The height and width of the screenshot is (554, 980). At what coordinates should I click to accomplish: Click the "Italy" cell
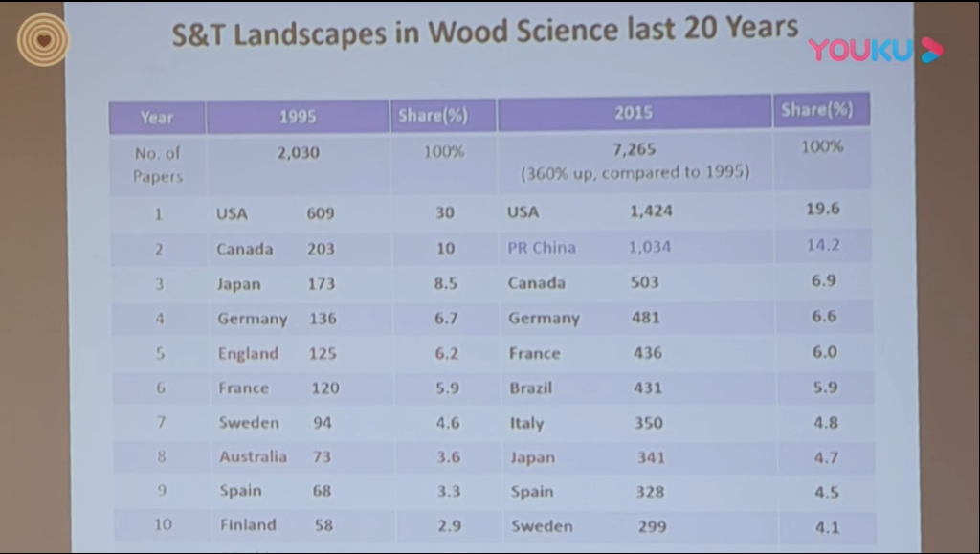(x=527, y=424)
